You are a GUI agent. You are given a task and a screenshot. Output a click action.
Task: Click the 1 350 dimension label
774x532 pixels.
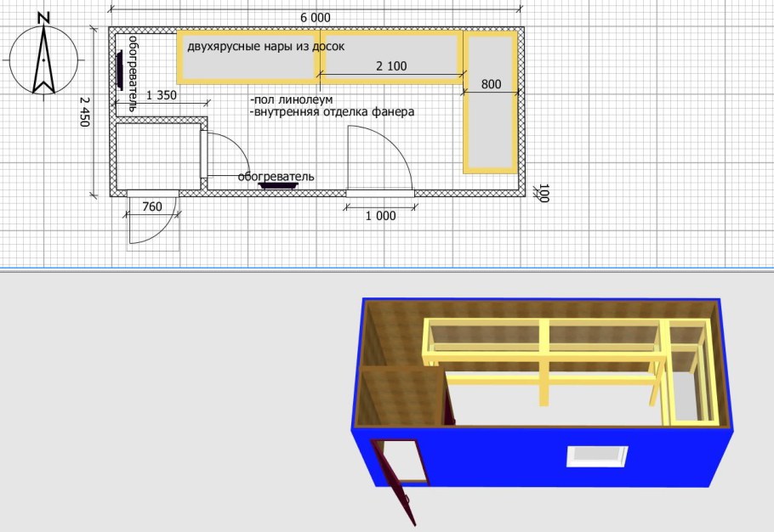[162, 96]
